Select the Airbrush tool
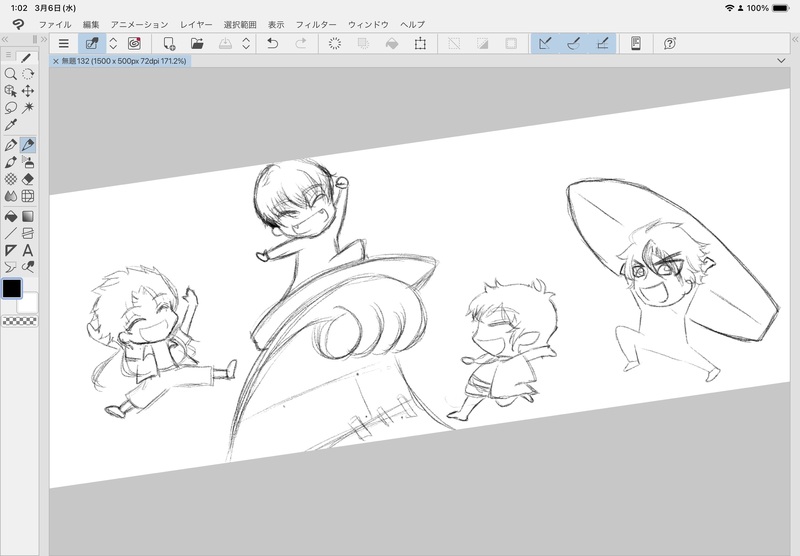The image size is (800, 556). coord(28,162)
